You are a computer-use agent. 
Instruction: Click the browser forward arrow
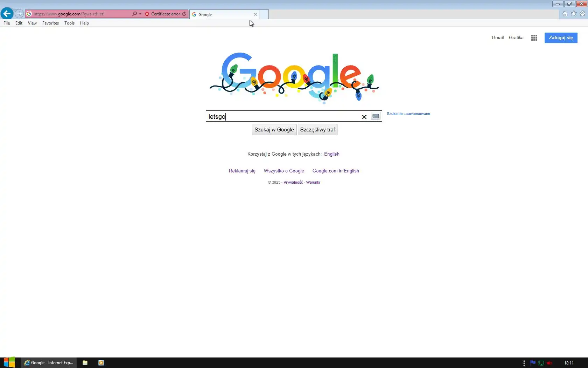[x=19, y=14]
